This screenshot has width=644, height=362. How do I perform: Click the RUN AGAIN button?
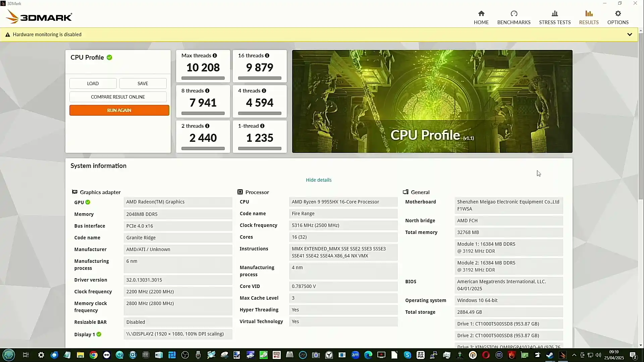pyautogui.click(x=119, y=110)
